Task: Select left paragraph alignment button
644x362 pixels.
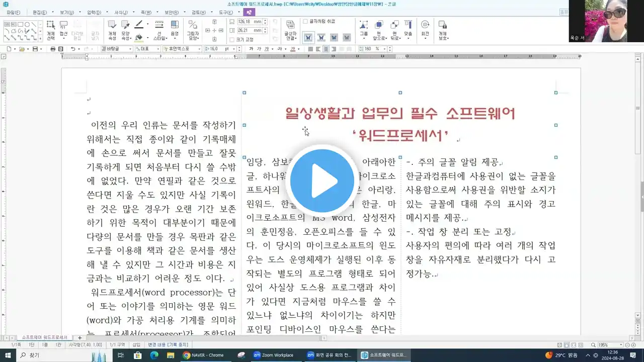Action: coord(318,49)
